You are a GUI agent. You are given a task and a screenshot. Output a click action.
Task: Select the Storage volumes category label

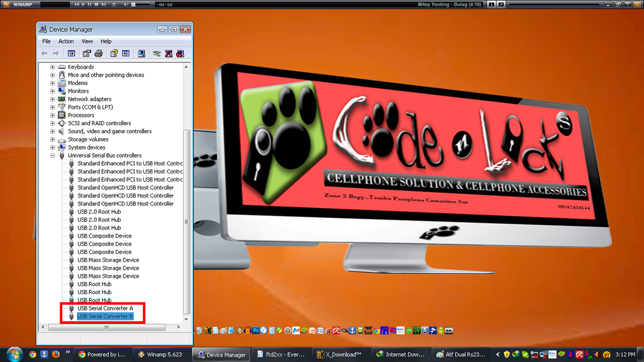coord(88,140)
